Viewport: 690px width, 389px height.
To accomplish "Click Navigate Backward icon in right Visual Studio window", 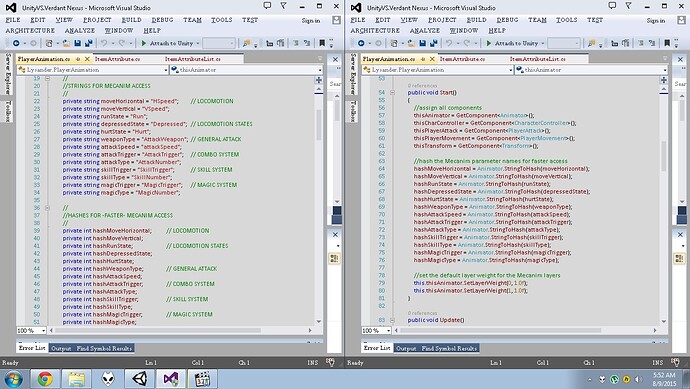I will (361, 43).
